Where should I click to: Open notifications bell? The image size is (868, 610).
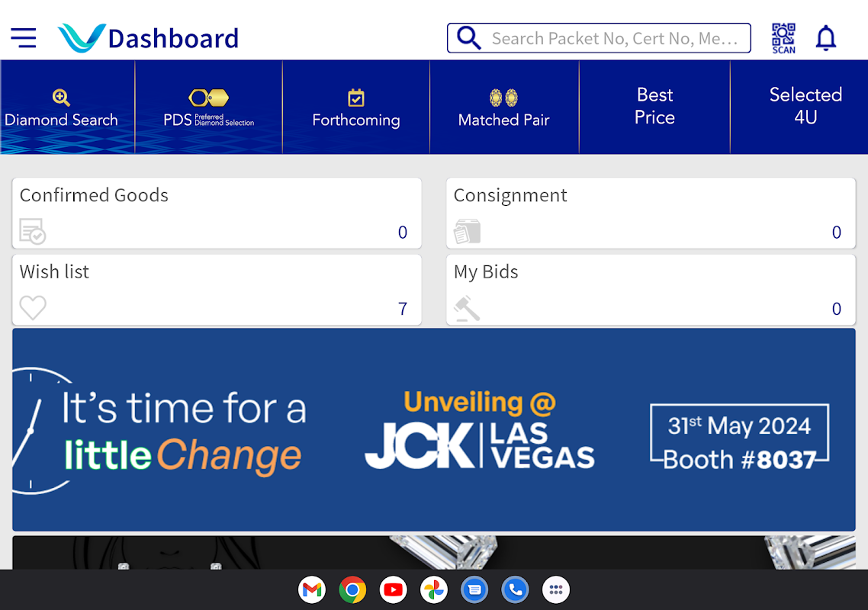click(826, 38)
